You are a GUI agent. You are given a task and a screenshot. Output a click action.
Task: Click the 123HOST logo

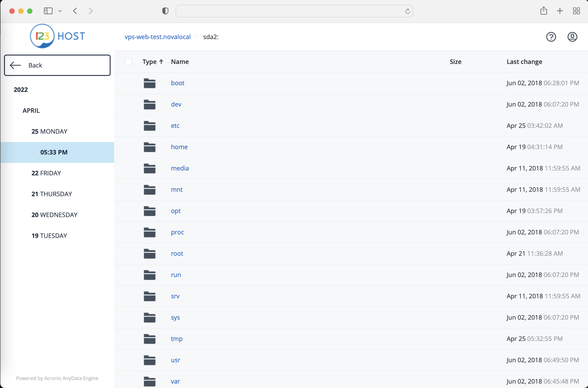pos(58,36)
